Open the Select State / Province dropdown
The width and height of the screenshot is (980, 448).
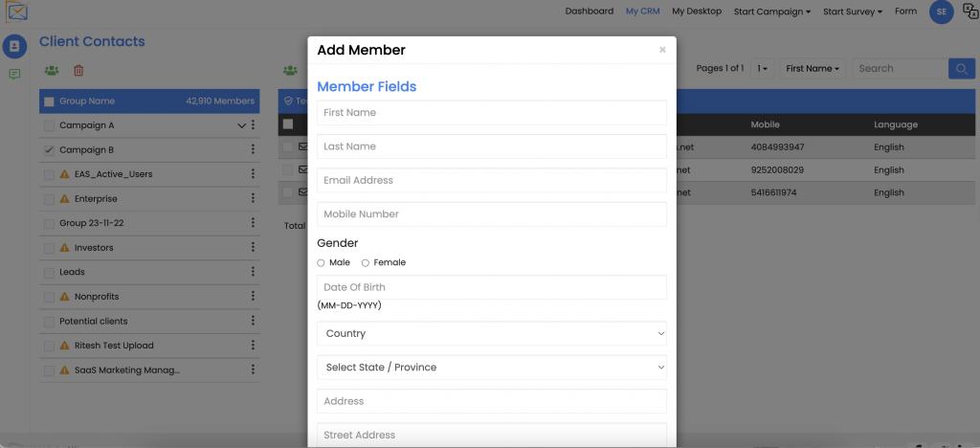coord(491,367)
